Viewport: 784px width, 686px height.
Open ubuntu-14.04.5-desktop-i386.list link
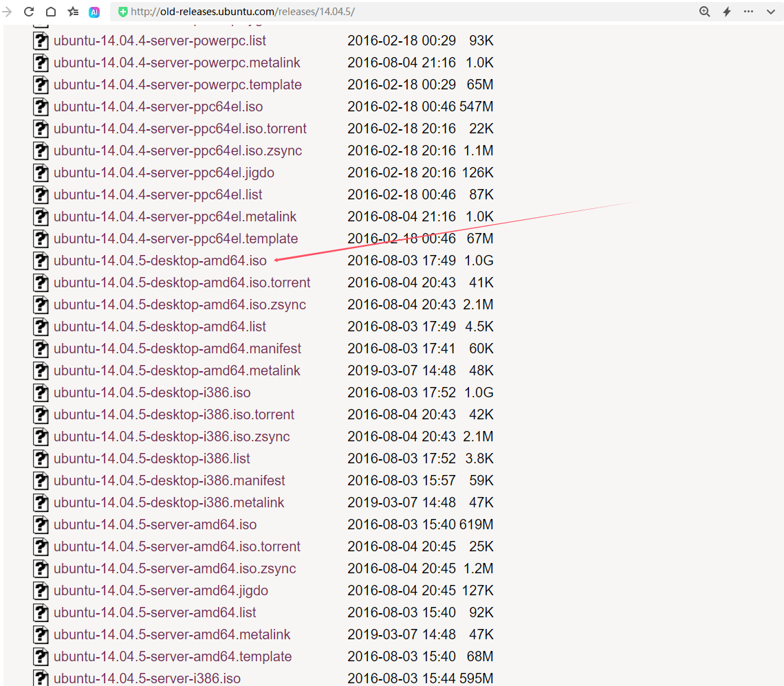click(151, 458)
